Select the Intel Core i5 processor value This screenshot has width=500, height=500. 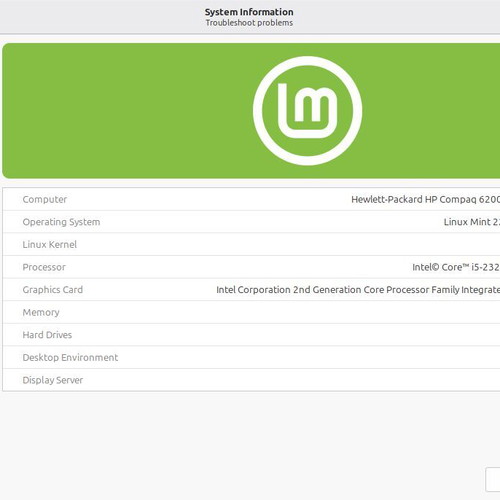pos(456,267)
